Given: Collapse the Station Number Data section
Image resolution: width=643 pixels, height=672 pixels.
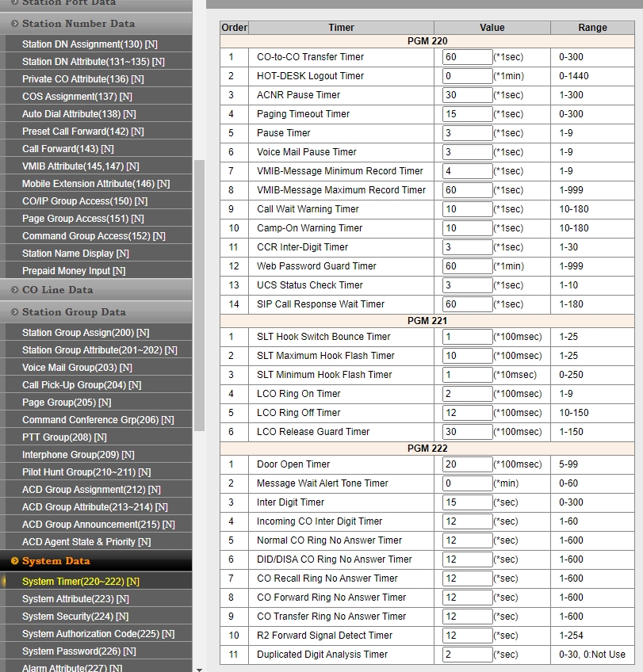Looking at the screenshot, I should coord(78,24).
